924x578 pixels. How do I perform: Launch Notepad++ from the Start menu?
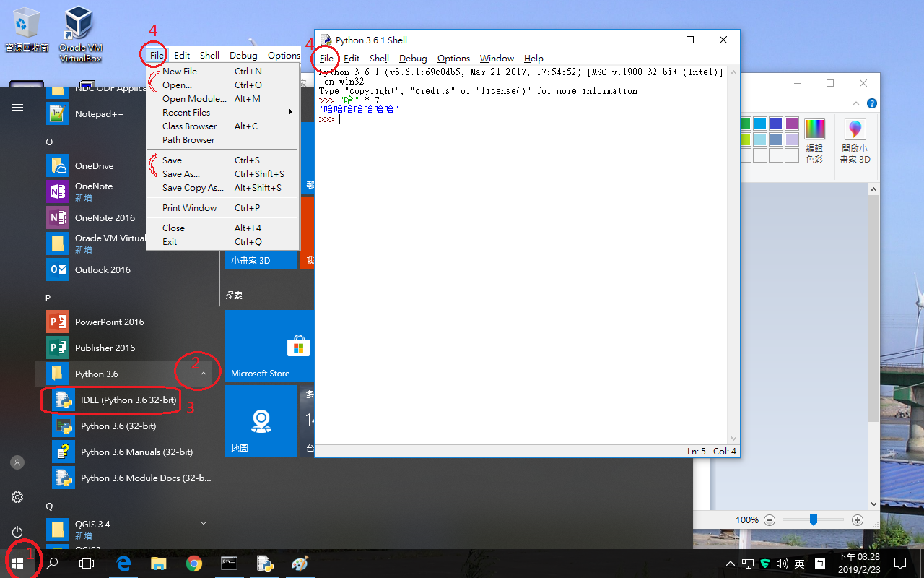tap(98, 114)
